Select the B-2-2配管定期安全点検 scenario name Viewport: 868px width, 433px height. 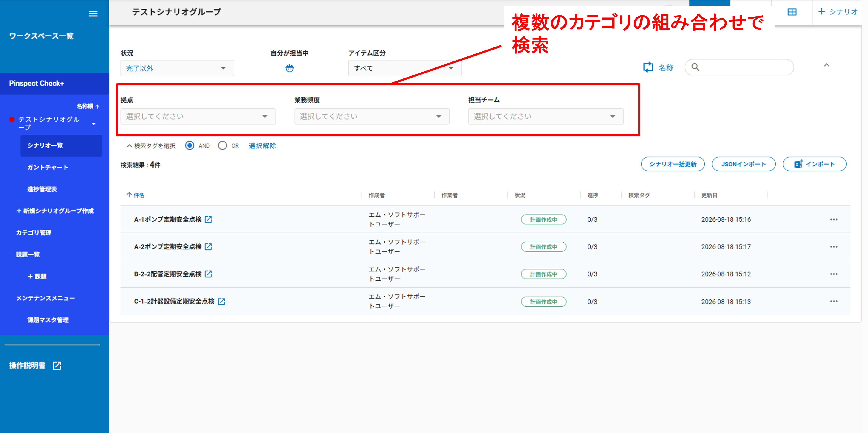[168, 274]
